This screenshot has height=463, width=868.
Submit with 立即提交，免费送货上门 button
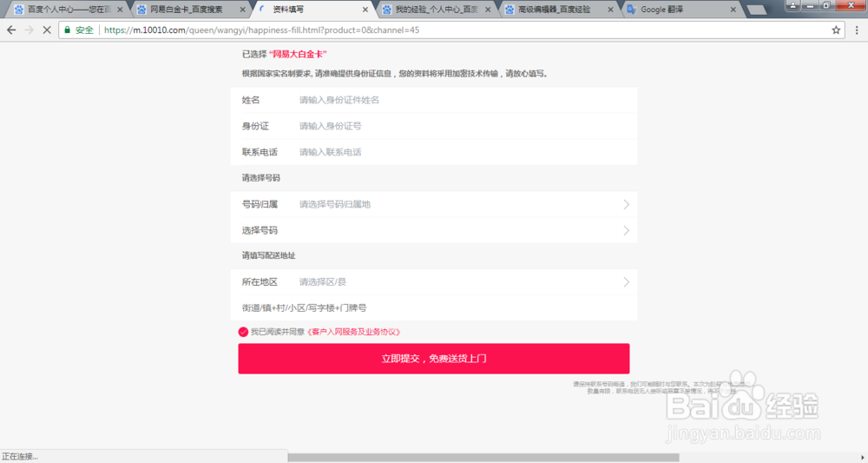[x=433, y=359]
